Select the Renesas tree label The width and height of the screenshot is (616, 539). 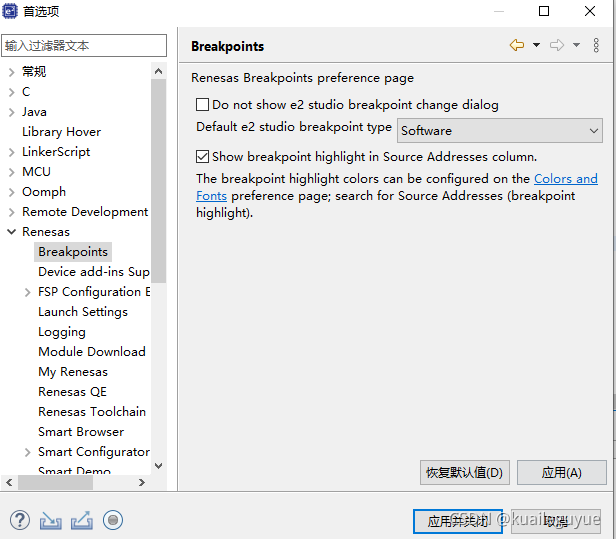click(x=46, y=232)
